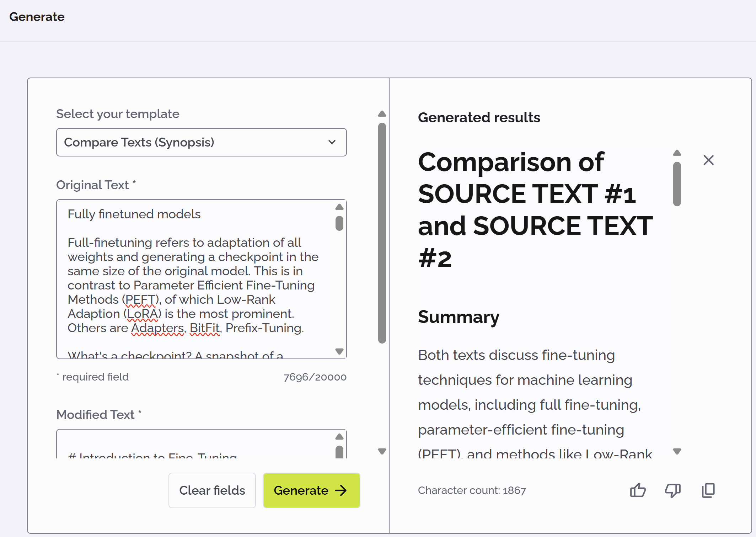This screenshot has height=537, width=756.
Task: Thumbs down the generated comparison result
Action: pos(672,490)
